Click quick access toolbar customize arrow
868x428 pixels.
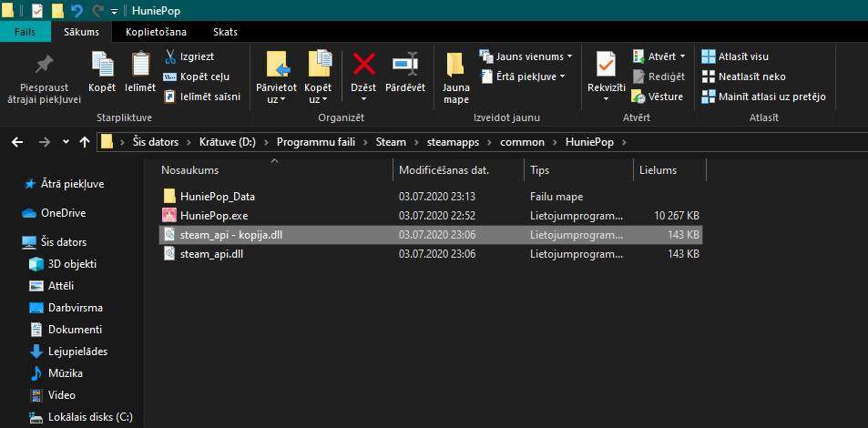point(114,11)
